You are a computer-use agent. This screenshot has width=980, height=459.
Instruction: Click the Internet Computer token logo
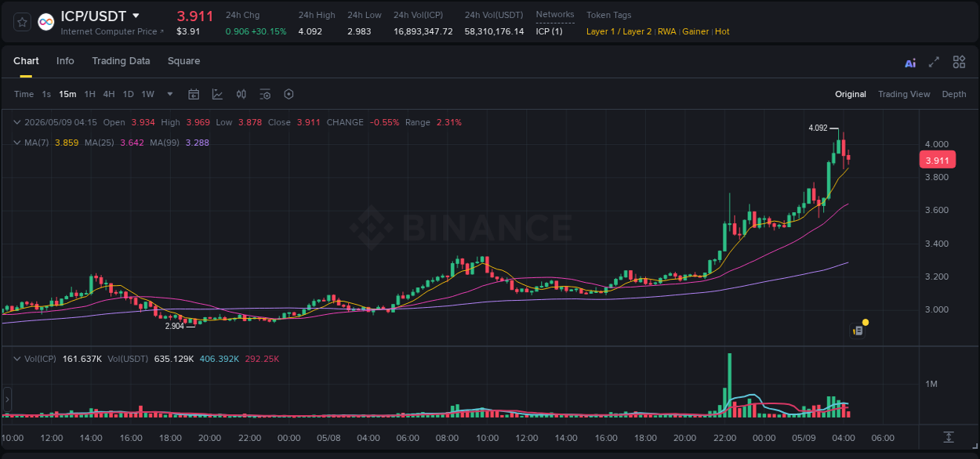(46, 22)
